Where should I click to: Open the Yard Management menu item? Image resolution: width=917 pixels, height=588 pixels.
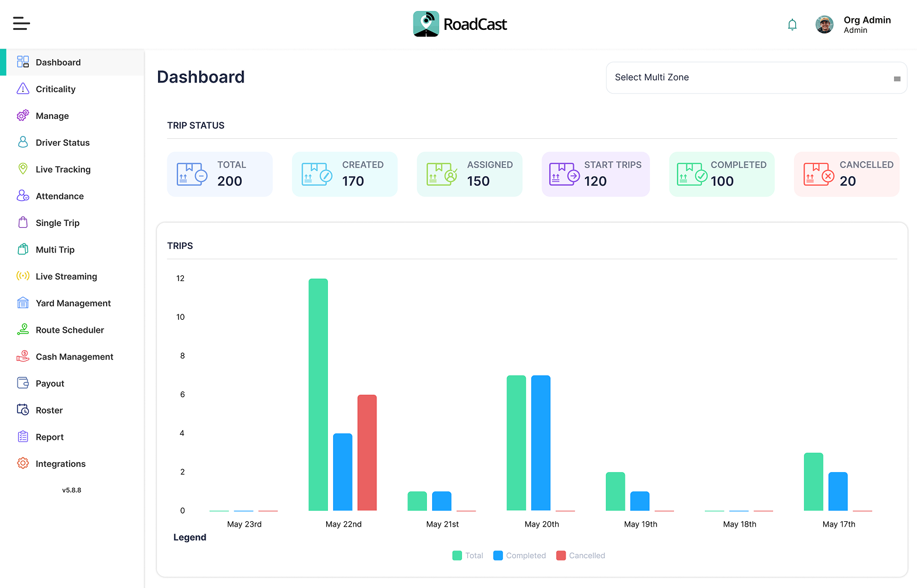pos(73,303)
